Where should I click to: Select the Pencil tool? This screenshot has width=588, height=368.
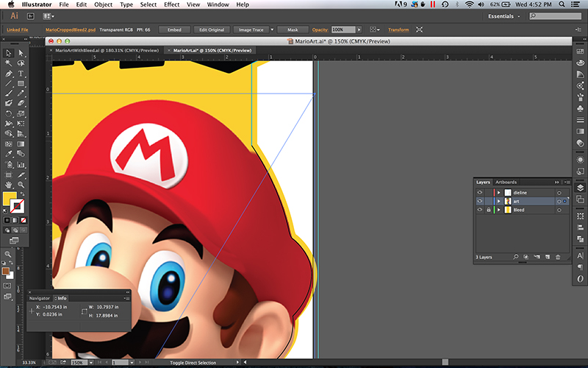(x=21, y=93)
